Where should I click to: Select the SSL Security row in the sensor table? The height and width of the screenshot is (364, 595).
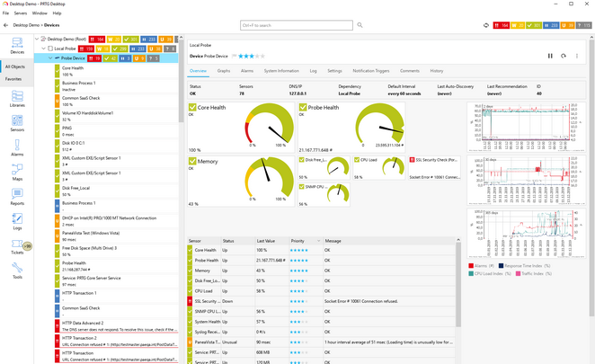point(322,301)
